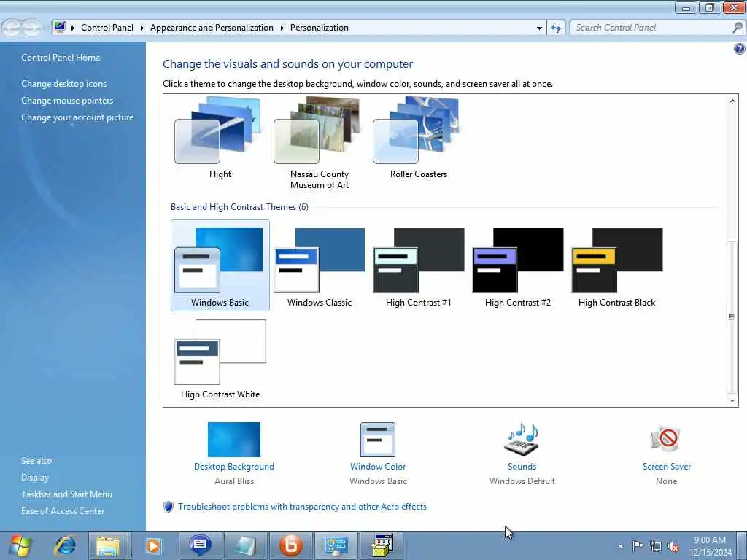
Task: Open Action Center flag tray icon
Action: (638, 545)
